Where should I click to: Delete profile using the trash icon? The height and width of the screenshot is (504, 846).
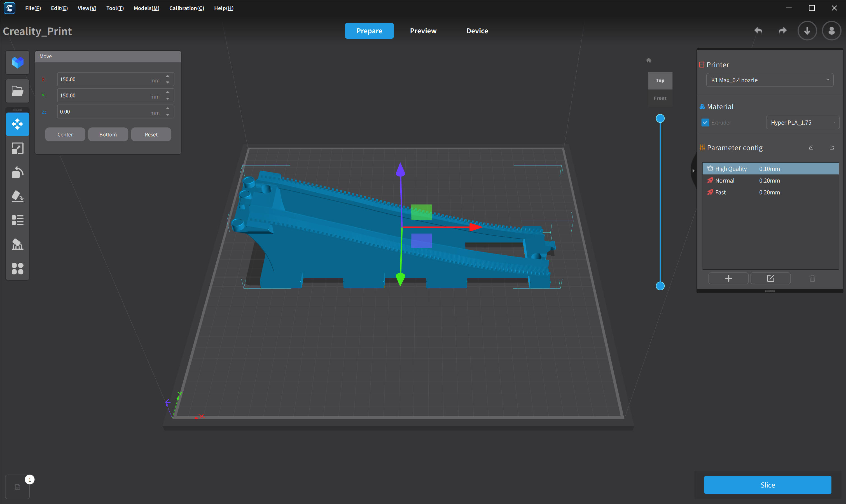pos(812,279)
